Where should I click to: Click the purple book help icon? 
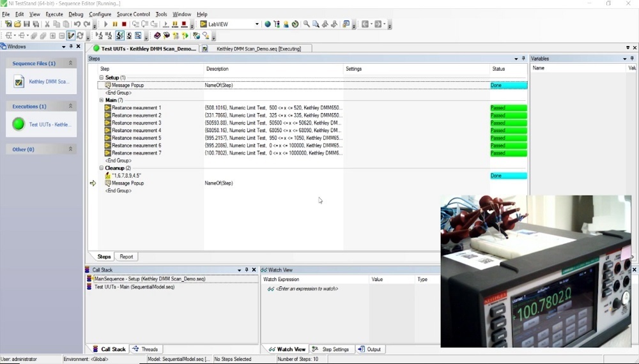click(157, 35)
